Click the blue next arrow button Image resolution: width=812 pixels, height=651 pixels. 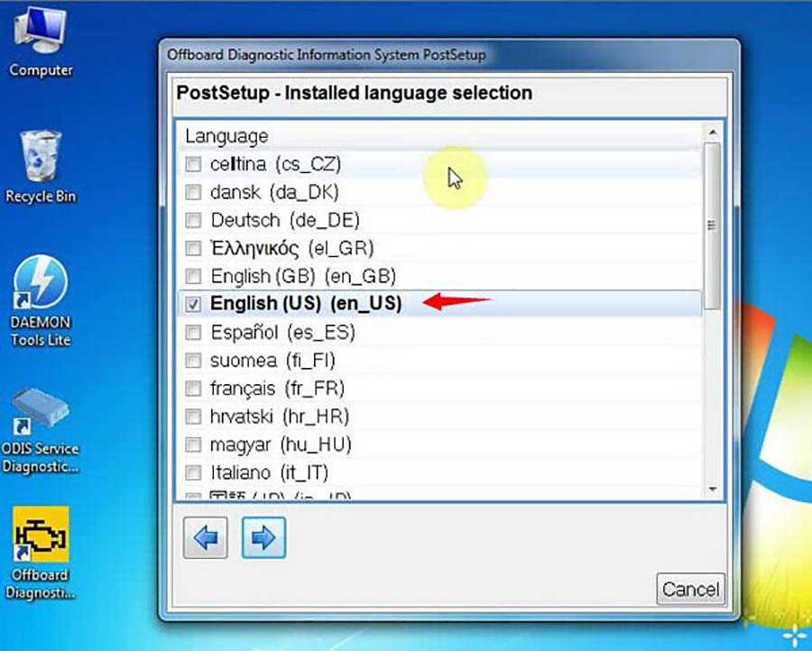click(x=263, y=538)
